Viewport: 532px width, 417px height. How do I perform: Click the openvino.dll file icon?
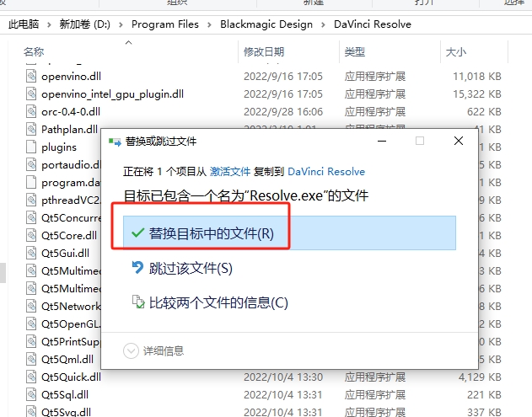click(x=32, y=76)
